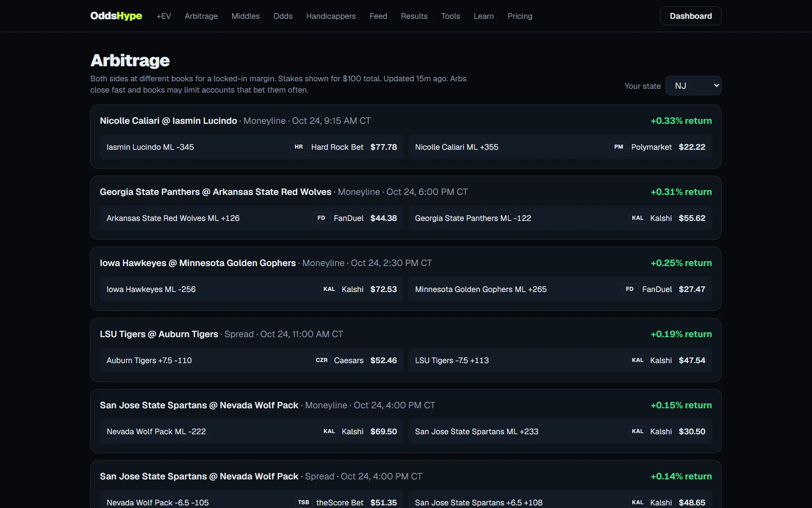Image resolution: width=812 pixels, height=508 pixels.
Task: Open the Handicappers page
Action: 331,16
